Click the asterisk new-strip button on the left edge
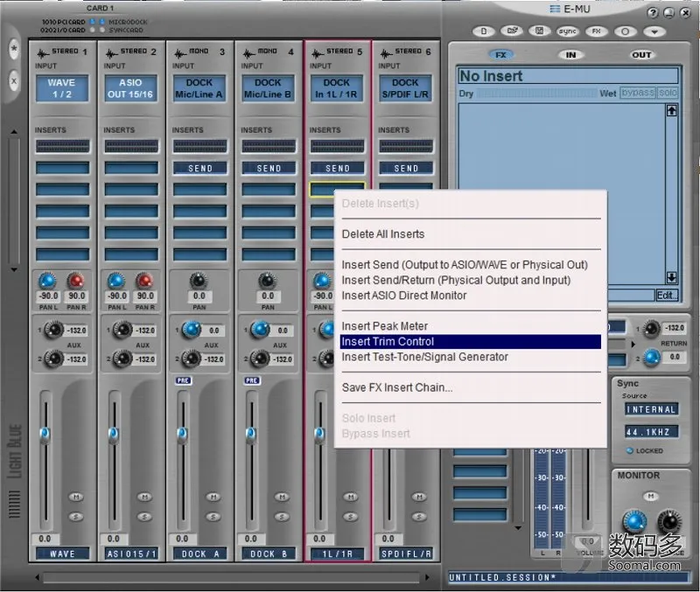 pyautogui.click(x=14, y=49)
